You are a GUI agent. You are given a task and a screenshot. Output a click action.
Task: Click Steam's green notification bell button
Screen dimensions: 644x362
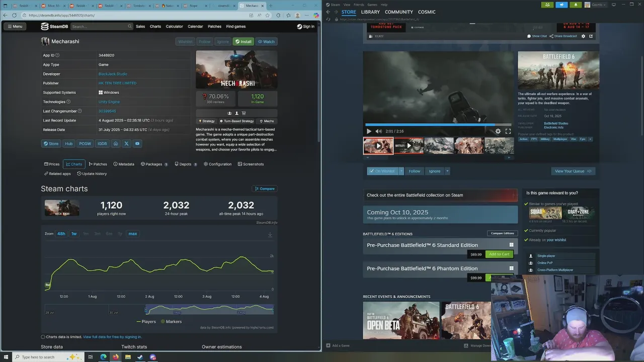[x=576, y=5]
